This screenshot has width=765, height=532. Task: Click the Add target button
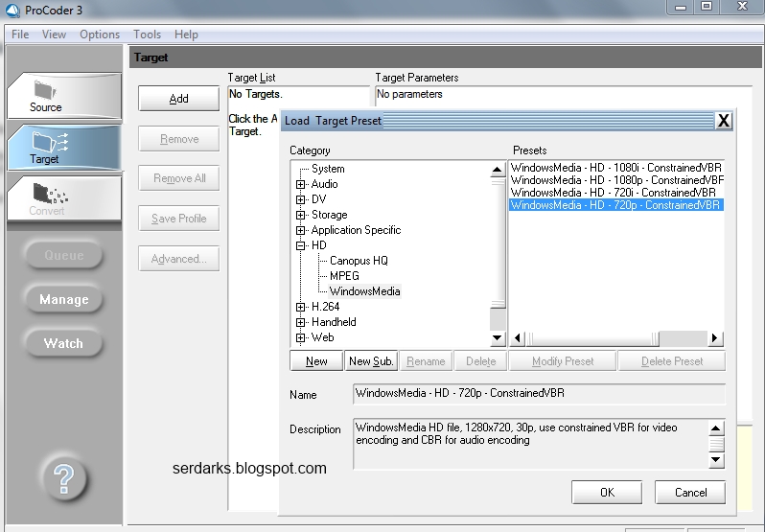coord(178,99)
